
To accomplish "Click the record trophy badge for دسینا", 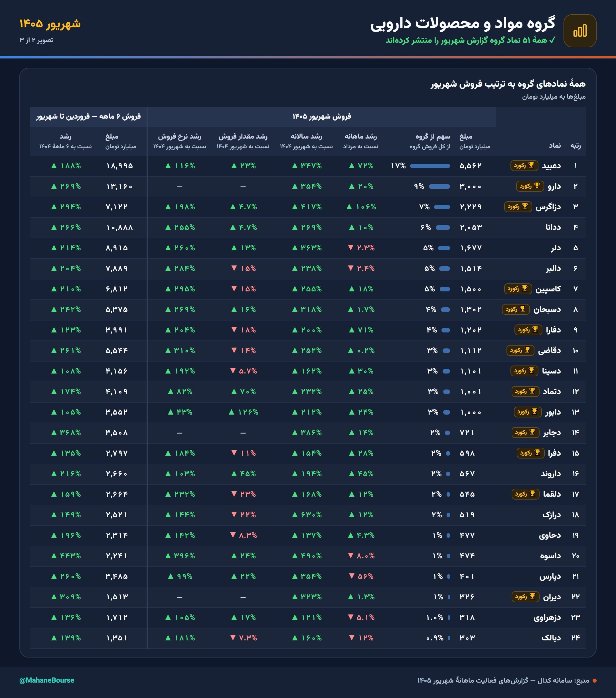I will (x=524, y=370).
